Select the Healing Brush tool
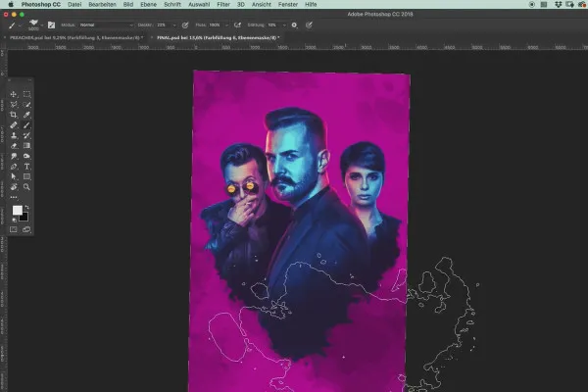The height and width of the screenshot is (392, 588). (x=14, y=124)
